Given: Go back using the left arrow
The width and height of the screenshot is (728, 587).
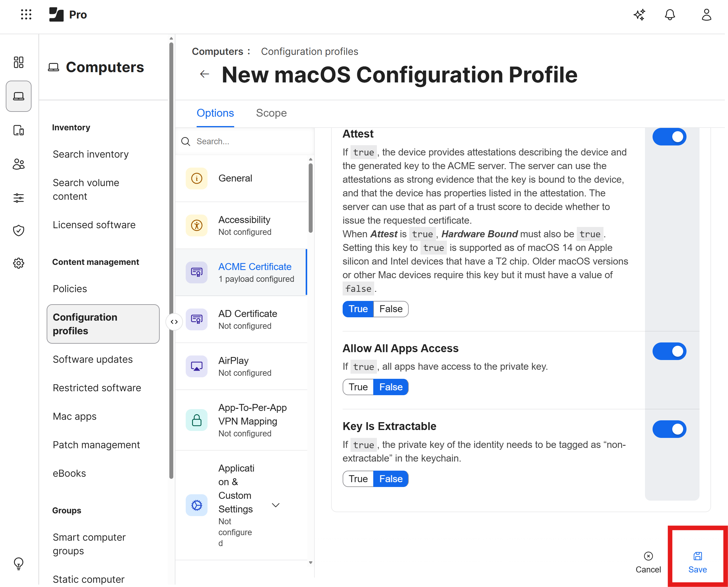Looking at the screenshot, I should click(204, 74).
